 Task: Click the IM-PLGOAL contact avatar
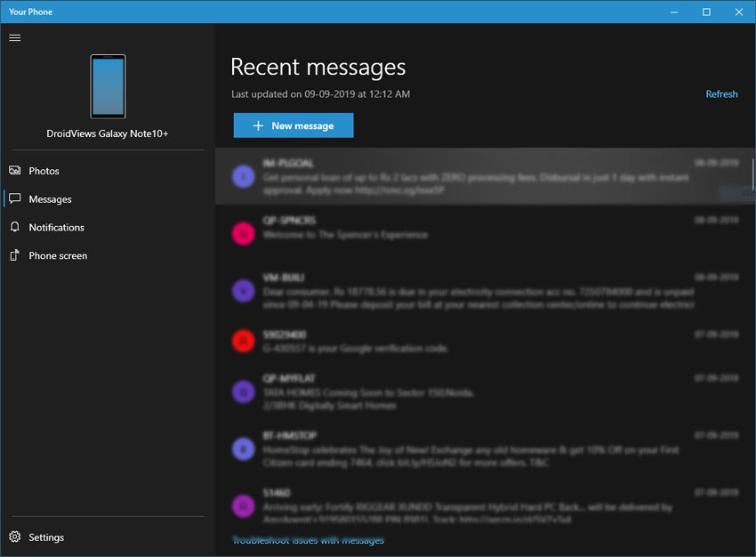point(244,176)
